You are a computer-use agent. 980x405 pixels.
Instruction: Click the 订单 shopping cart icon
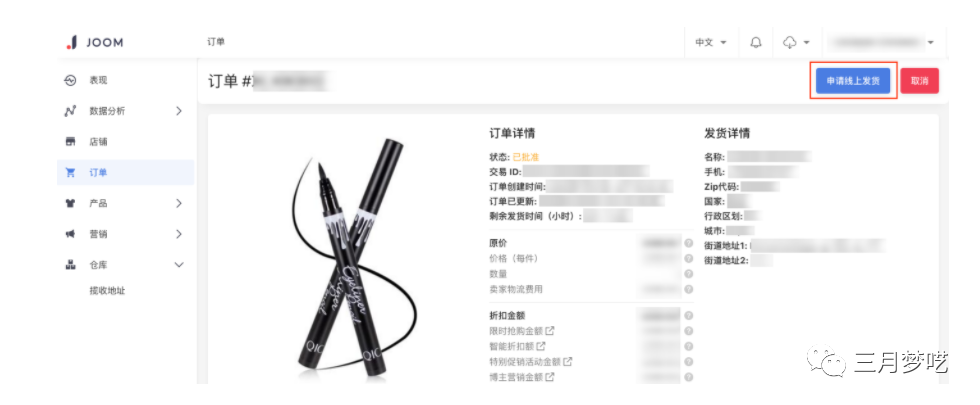(71, 172)
